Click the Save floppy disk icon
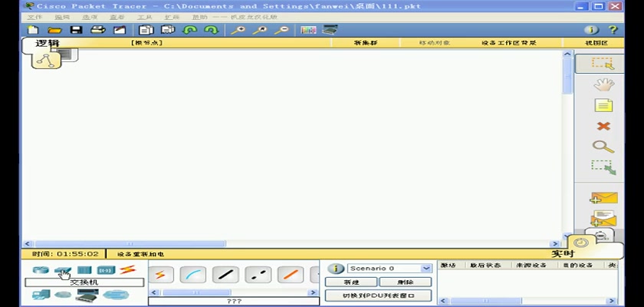 pos(76,30)
